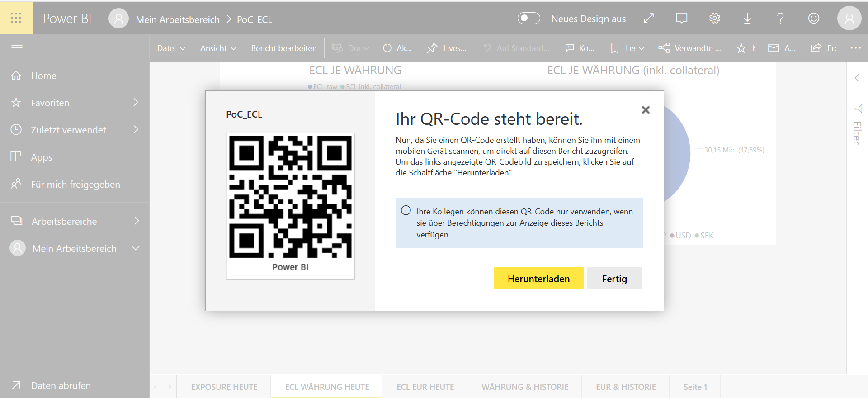Click the Fertig button
The width and height of the screenshot is (868, 398).
tap(614, 278)
